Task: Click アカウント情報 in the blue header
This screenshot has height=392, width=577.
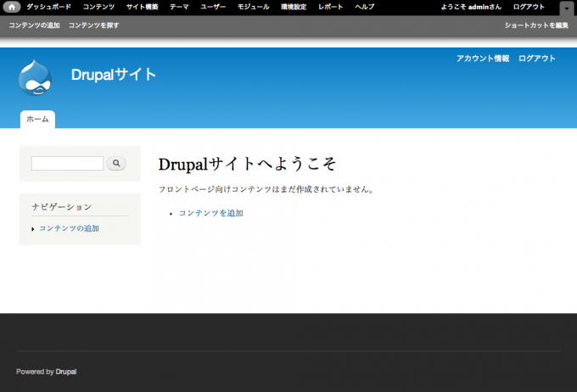Action: [483, 59]
